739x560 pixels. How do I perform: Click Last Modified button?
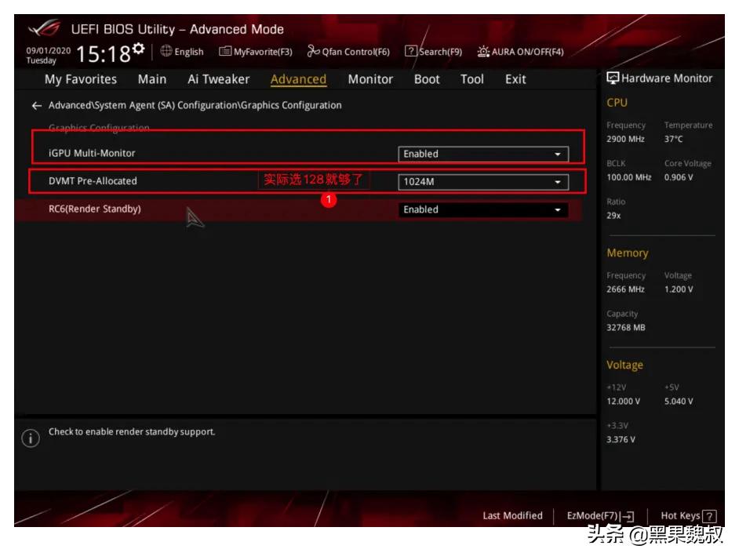512,516
